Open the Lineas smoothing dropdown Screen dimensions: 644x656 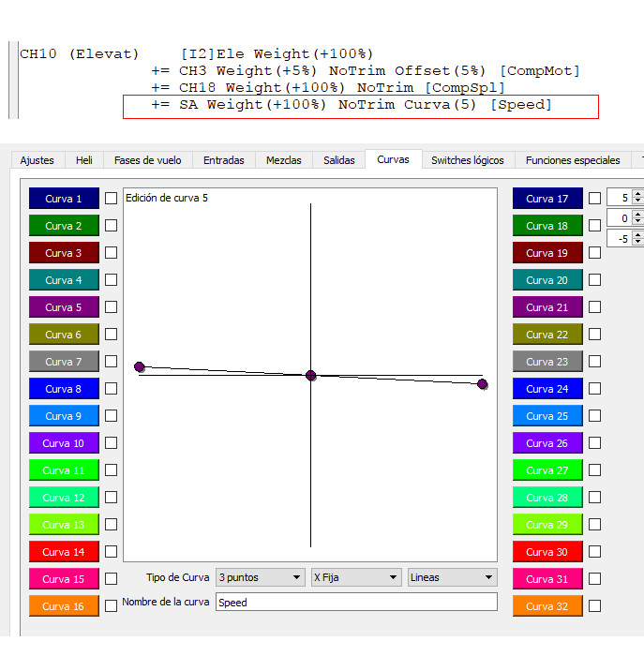[451, 577]
